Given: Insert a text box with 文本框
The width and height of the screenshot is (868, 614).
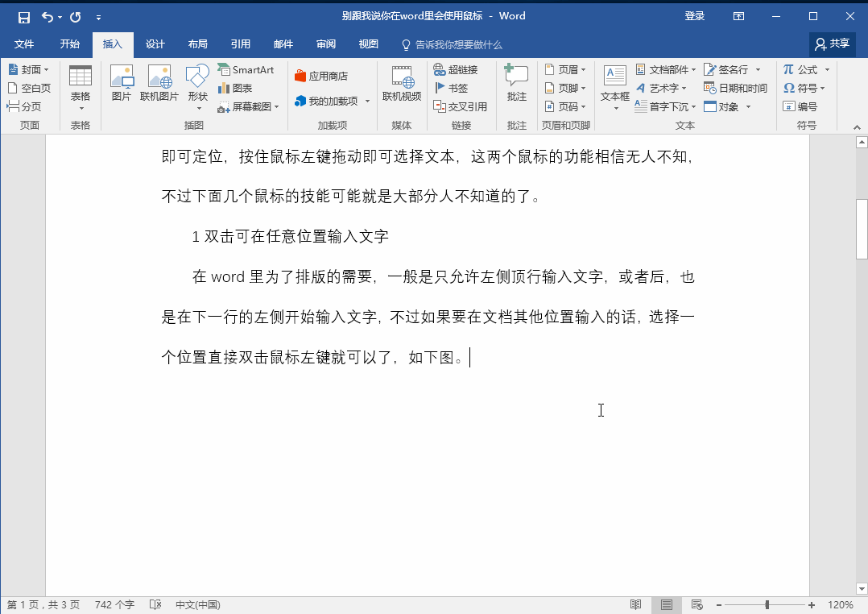Looking at the screenshot, I should 615,88.
